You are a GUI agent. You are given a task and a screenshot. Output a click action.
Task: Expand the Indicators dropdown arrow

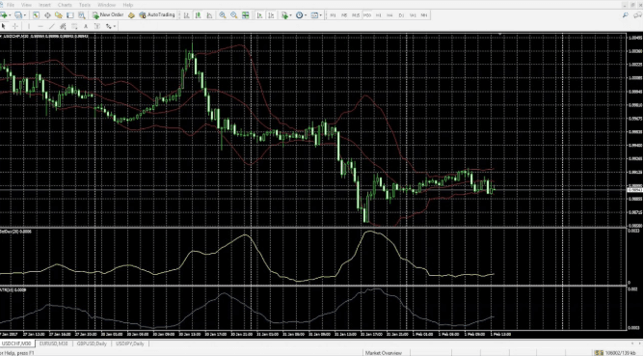(291, 15)
